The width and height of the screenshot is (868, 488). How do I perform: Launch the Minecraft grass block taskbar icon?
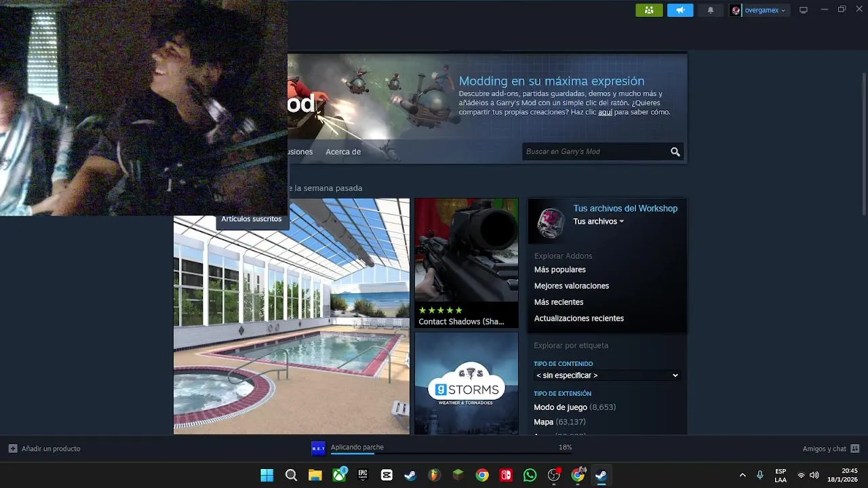[x=458, y=475]
